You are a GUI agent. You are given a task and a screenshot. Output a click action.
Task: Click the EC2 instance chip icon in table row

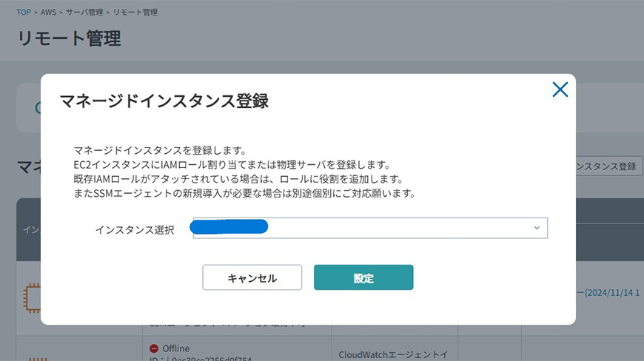(32, 298)
